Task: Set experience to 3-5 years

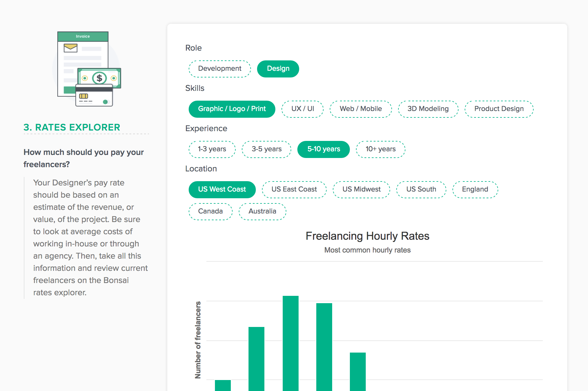Action: coord(266,149)
